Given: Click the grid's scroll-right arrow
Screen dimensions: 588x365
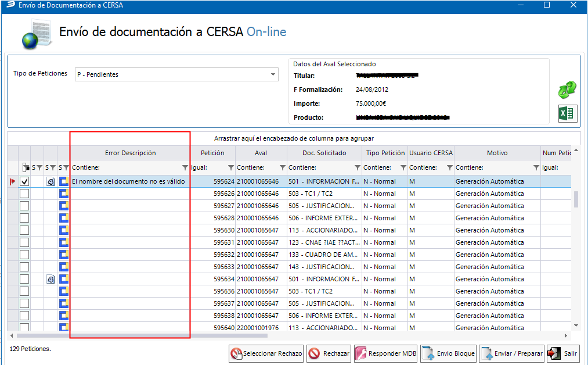Looking at the screenshot, I should pos(565,336).
